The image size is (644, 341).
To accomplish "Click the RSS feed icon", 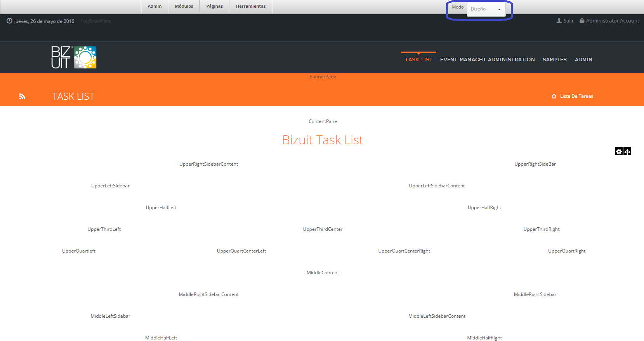I will (22, 97).
